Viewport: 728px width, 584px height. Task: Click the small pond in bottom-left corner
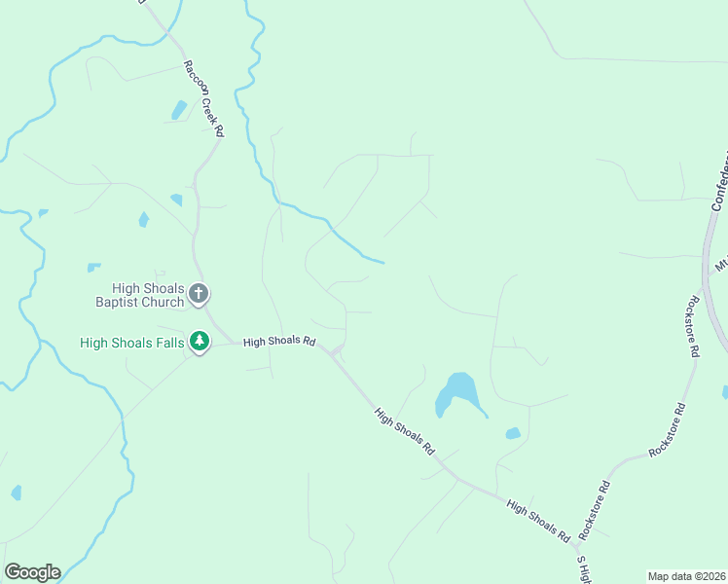[17, 493]
